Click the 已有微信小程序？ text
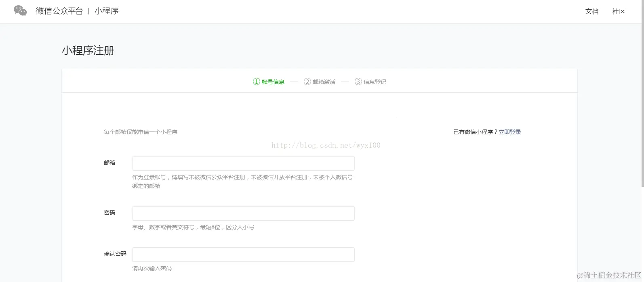Screen dimensions: 644x282 (x=476, y=132)
